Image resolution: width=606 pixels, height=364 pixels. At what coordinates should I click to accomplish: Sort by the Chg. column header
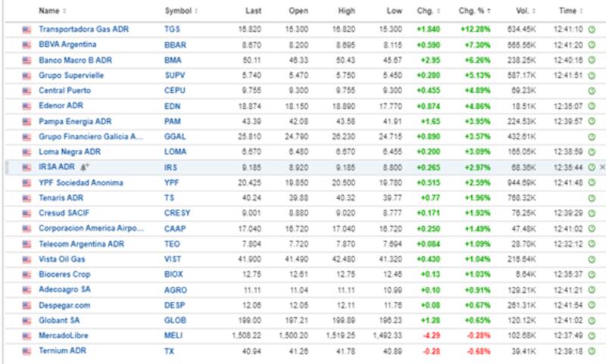click(x=426, y=11)
